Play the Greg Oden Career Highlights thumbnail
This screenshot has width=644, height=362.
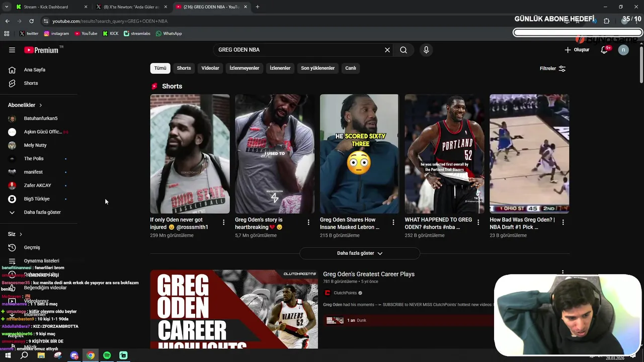[x=234, y=309]
